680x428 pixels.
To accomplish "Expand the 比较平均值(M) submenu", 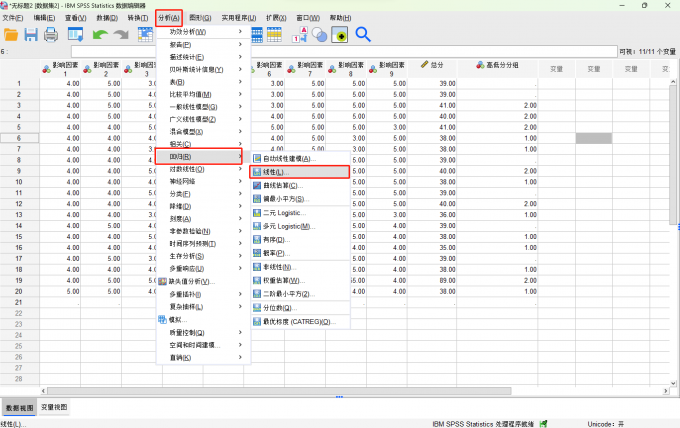I will pyautogui.click(x=203, y=94).
